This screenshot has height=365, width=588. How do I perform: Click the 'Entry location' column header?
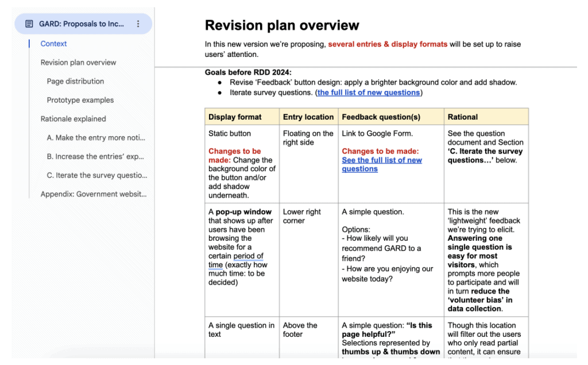308,117
